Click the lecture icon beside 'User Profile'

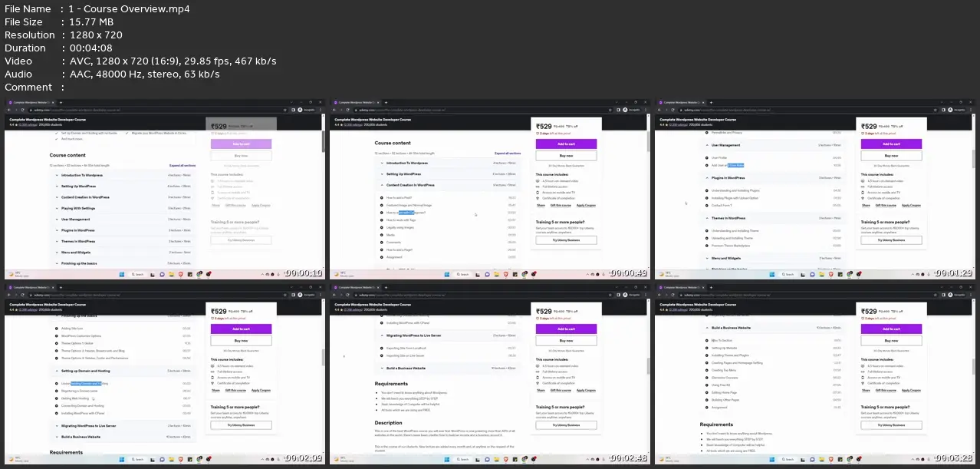pyautogui.click(x=707, y=157)
